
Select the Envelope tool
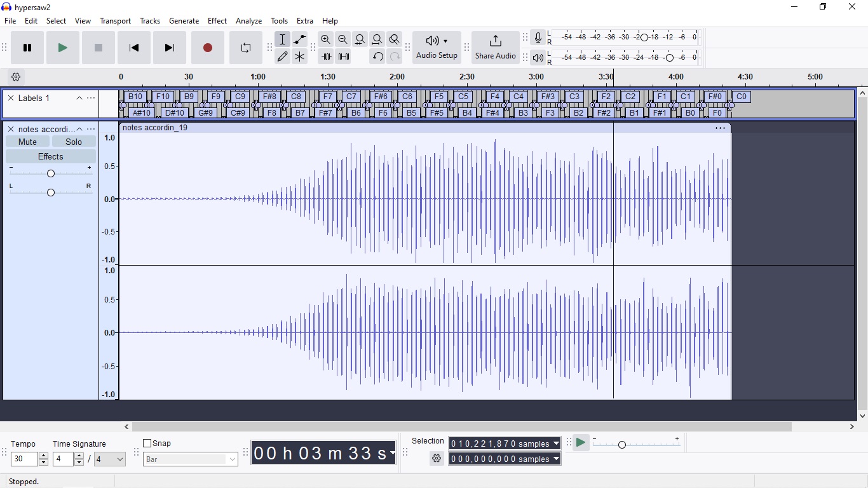pos(300,39)
